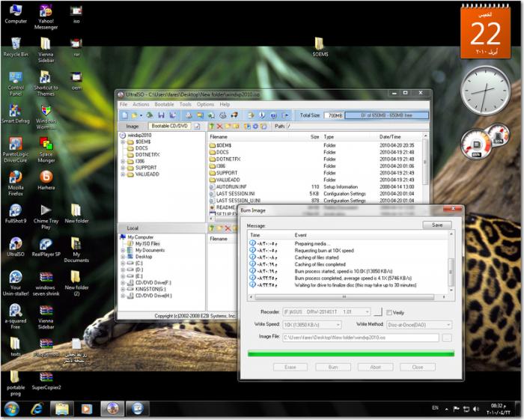Click the Close button in Burn Image
This screenshot has height=420, width=524.
418,367
